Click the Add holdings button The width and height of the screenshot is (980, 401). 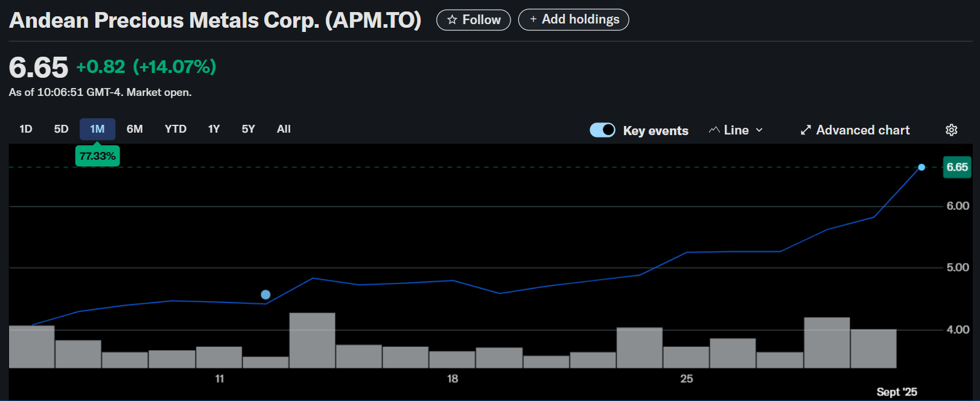[x=574, y=20]
